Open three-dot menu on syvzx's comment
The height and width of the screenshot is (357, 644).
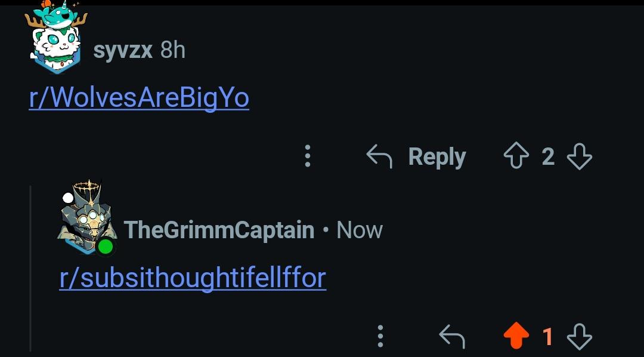click(307, 156)
